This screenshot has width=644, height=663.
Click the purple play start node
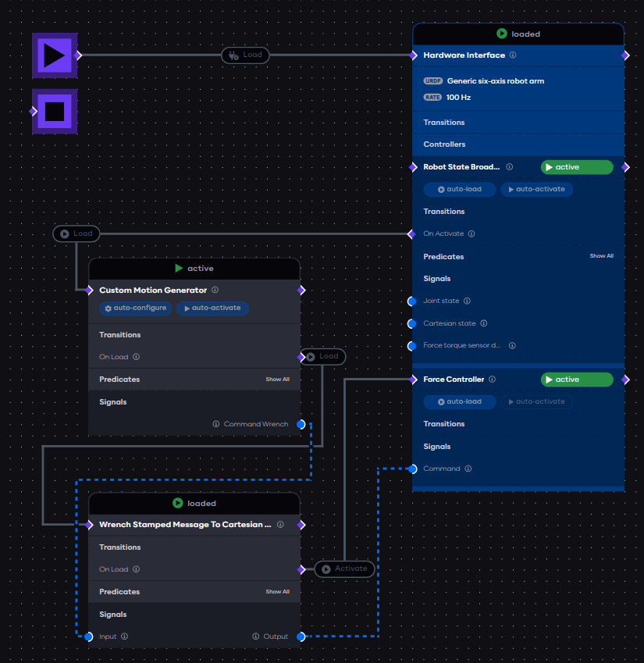click(54, 55)
